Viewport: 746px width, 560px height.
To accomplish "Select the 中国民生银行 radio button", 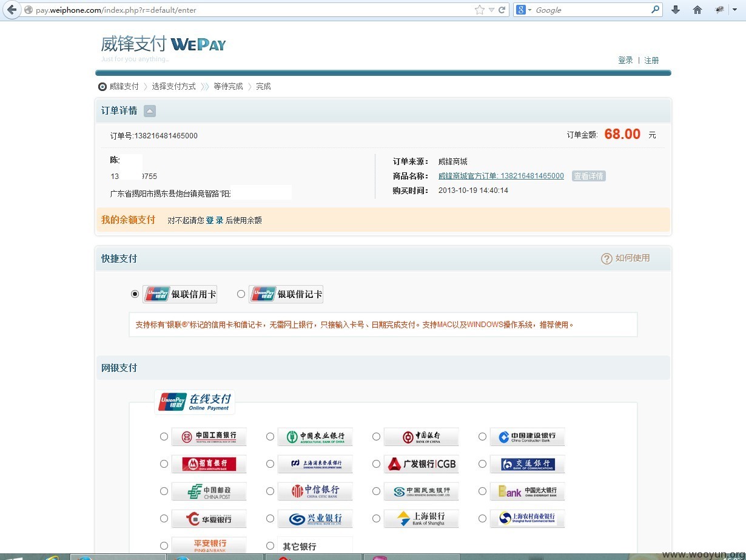I will [x=376, y=491].
